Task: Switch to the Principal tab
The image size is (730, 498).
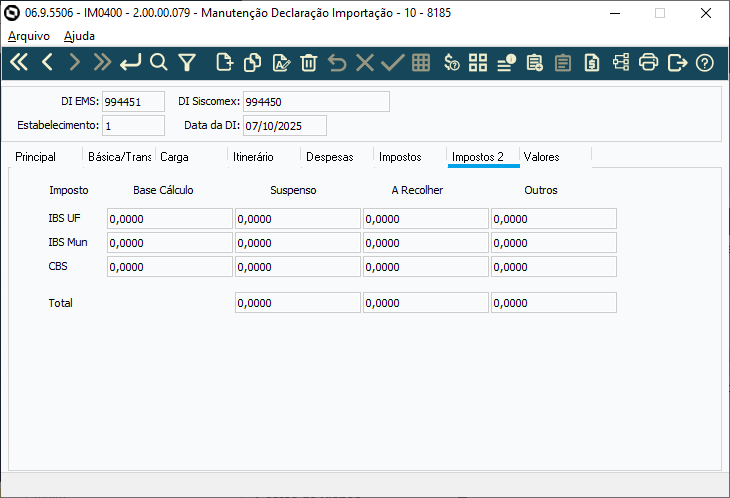Action: coord(35,157)
